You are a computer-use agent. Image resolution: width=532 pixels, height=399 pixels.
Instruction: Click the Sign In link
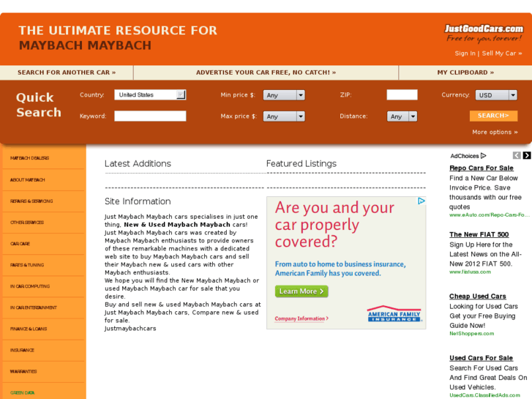click(x=465, y=53)
